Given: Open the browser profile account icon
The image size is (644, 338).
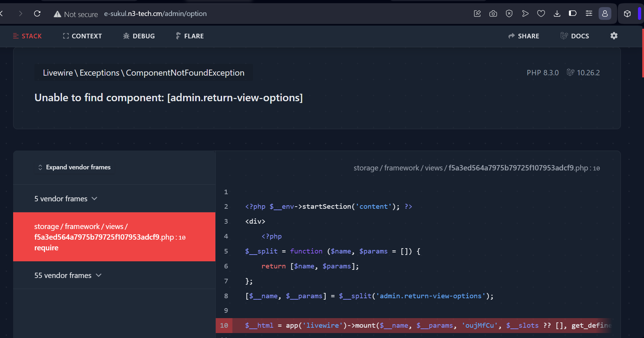Looking at the screenshot, I should pyautogui.click(x=605, y=14).
